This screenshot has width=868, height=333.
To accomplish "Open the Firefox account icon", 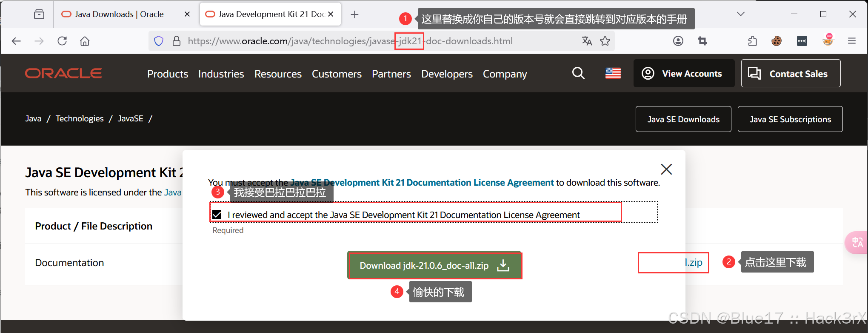I will pyautogui.click(x=678, y=41).
